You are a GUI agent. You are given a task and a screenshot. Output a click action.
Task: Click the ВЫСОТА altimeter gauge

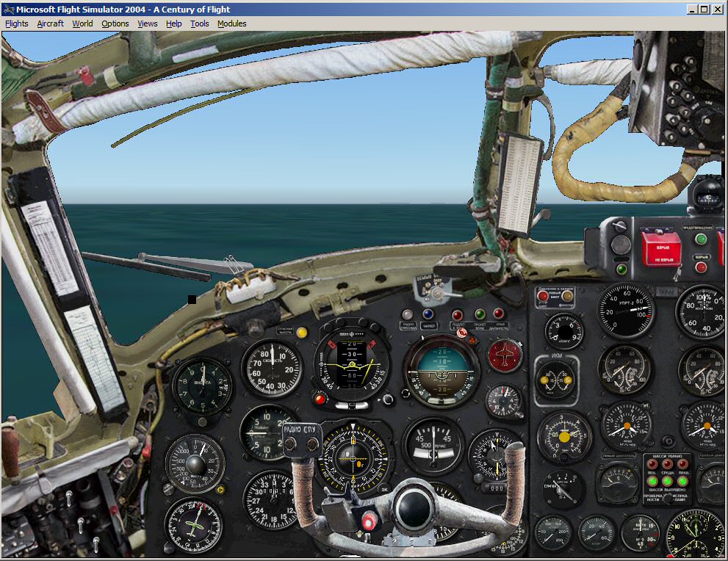202,386
